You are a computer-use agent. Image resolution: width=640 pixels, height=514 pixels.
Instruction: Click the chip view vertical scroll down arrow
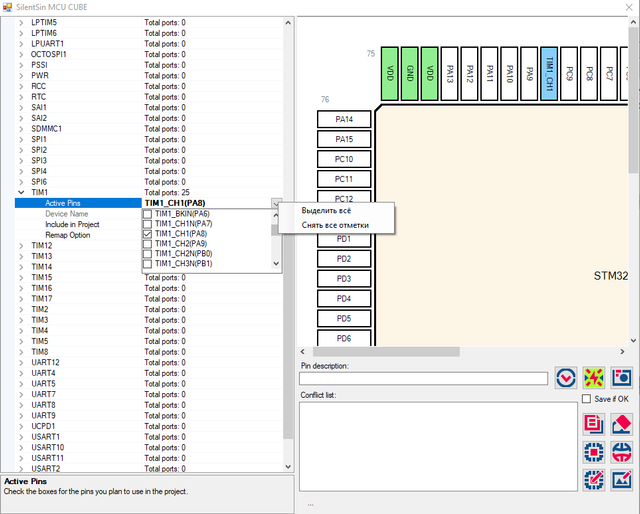[x=633, y=340]
